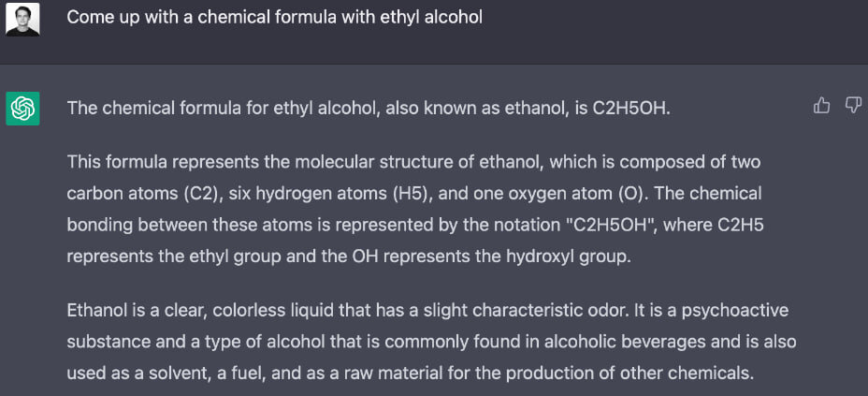Screen dimensions: 868x396
Task: Click the thumbs up feedback icon
Action: 821,105
